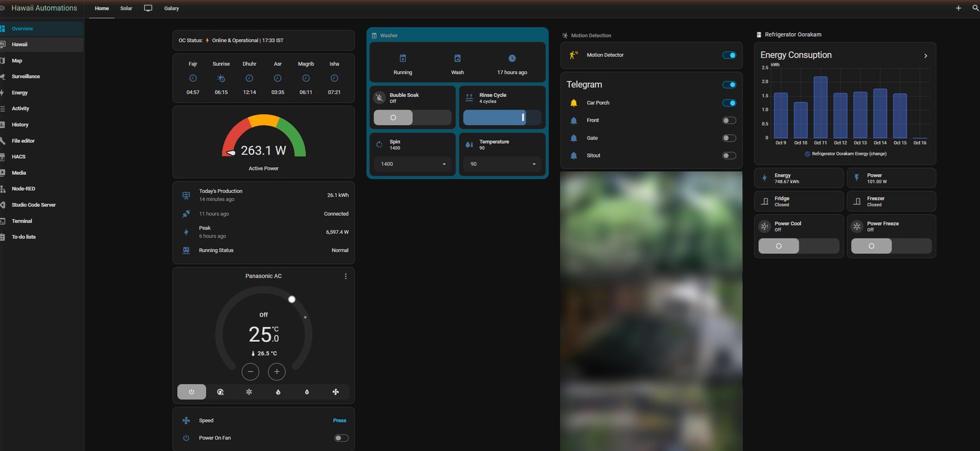Adjust the Rinse Cycle slider
Image resolution: width=980 pixels, height=451 pixels.
[502, 118]
